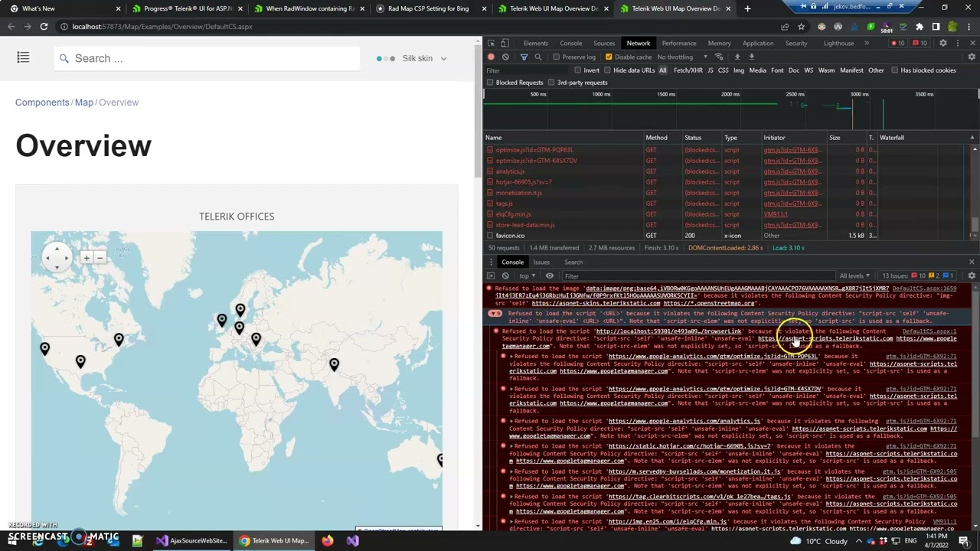Viewport: 980px width, 551px height.
Task: Clear the network log
Action: coord(505,57)
